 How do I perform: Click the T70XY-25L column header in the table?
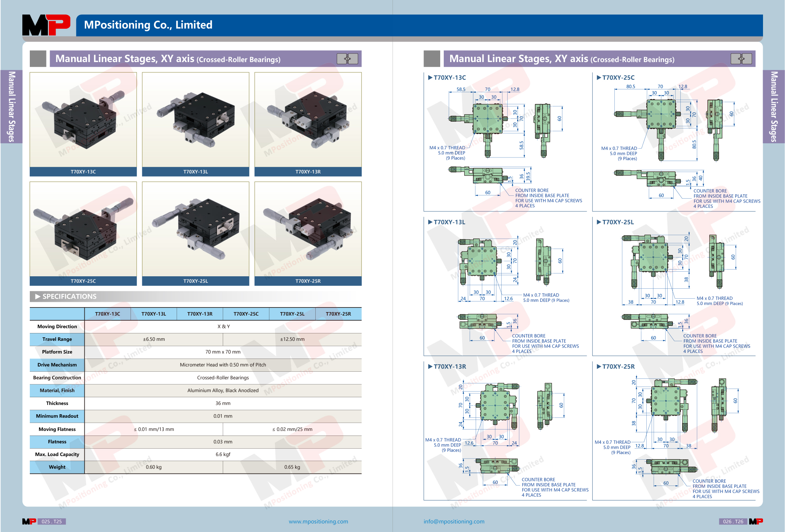pos(292,314)
